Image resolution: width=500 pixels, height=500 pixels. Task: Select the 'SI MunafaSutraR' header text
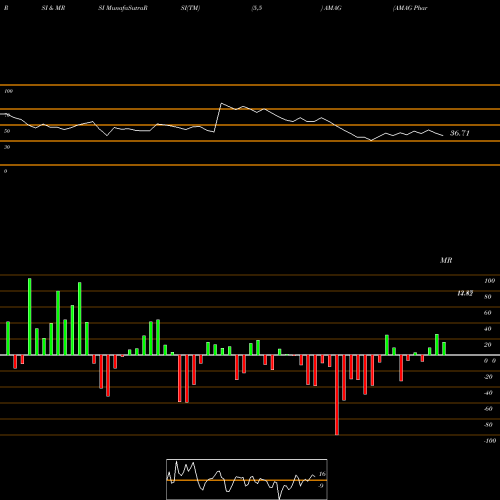tap(123, 8)
